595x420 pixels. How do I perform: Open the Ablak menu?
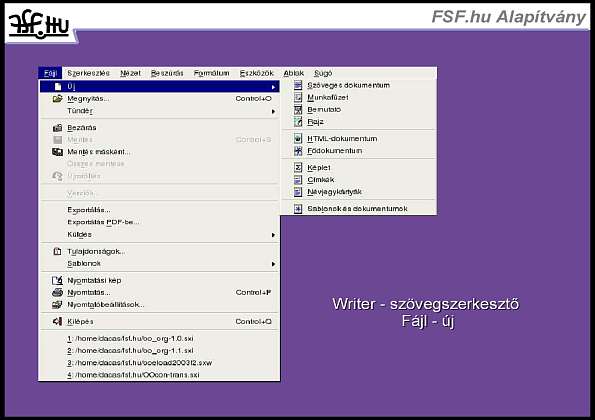click(293, 73)
